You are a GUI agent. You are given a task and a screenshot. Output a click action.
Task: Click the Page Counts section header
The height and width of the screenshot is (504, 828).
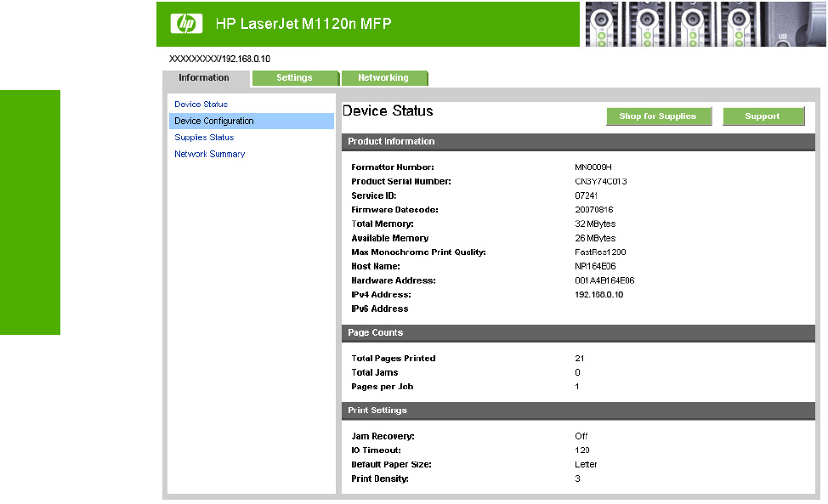[x=376, y=333]
